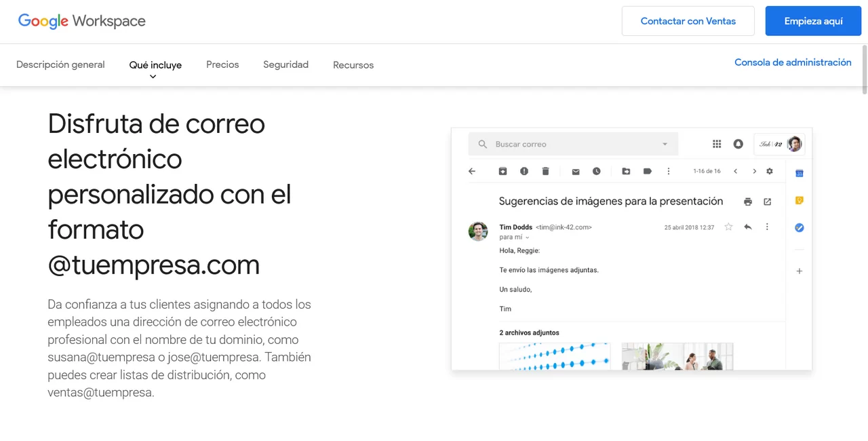Image resolution: width=868 pixels, height=441 pixels.
Task: Click the Google Workspace logo
Action: [x=82, y=21]
